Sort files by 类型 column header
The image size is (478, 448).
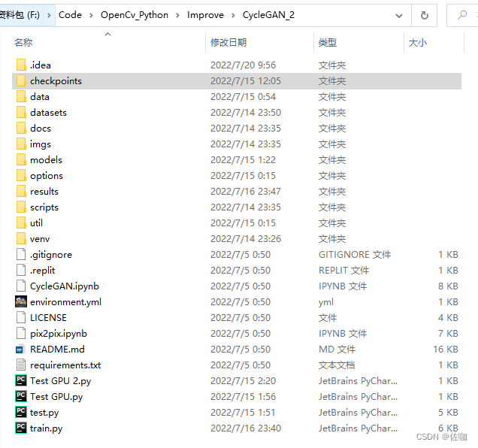pos(328,42)
